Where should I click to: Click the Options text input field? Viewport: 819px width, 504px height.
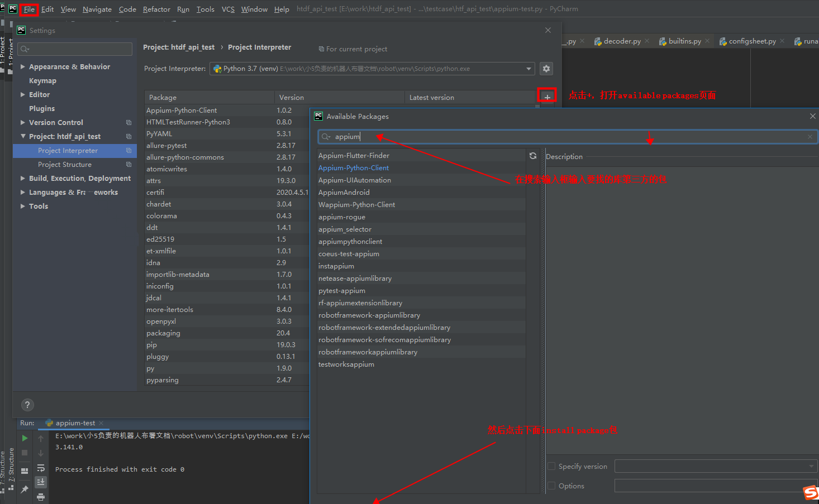coord(716,486)
